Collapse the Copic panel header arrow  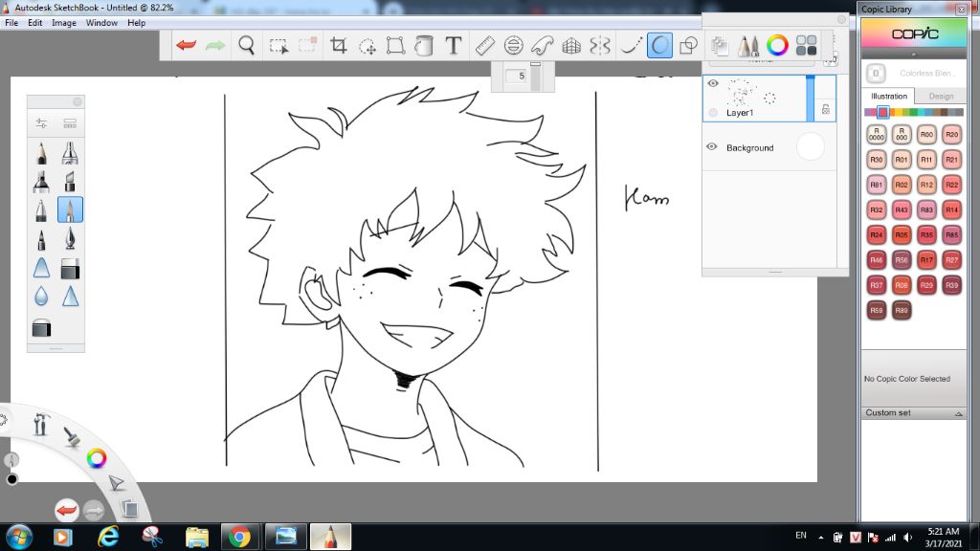tap(913, 55)
